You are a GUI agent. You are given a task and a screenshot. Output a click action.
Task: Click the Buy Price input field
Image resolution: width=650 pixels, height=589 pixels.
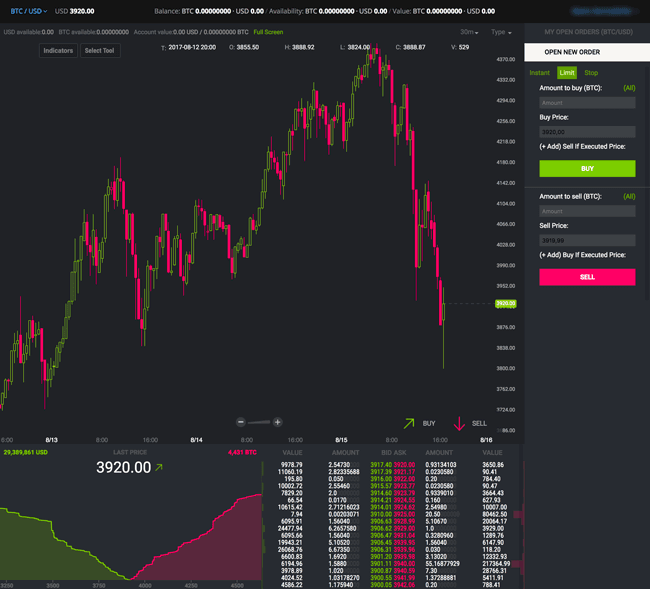point(587,132)
